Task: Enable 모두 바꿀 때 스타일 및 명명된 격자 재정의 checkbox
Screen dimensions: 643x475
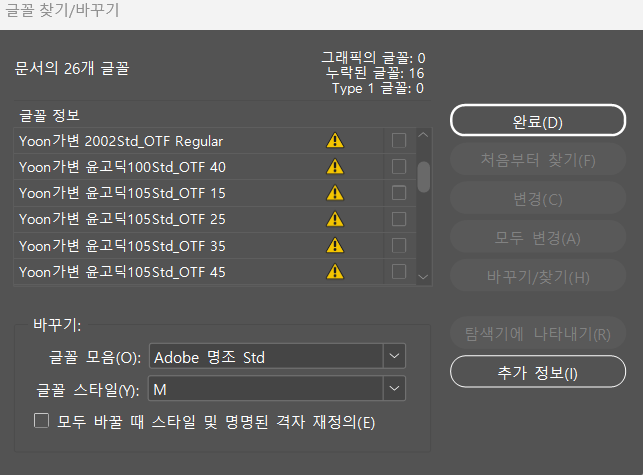Action: 41,421
